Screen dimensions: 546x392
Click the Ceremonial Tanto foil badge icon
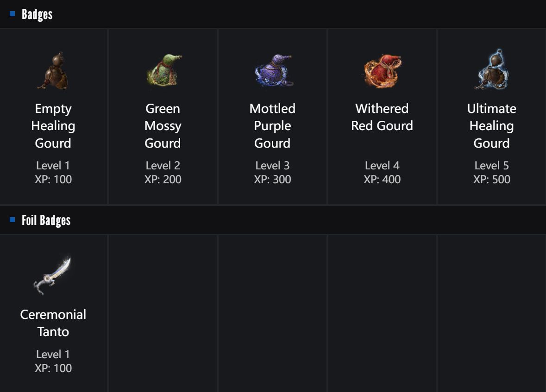53,276
